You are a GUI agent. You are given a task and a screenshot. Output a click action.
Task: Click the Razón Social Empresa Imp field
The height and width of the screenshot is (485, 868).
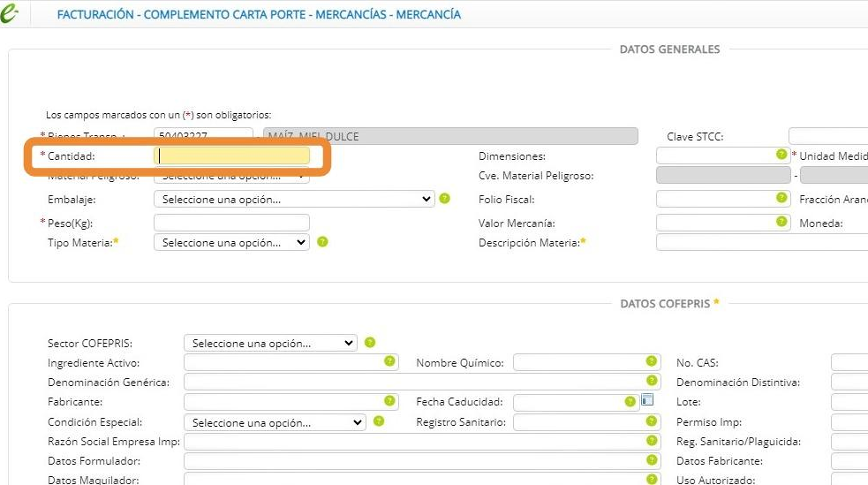(422, 441)
